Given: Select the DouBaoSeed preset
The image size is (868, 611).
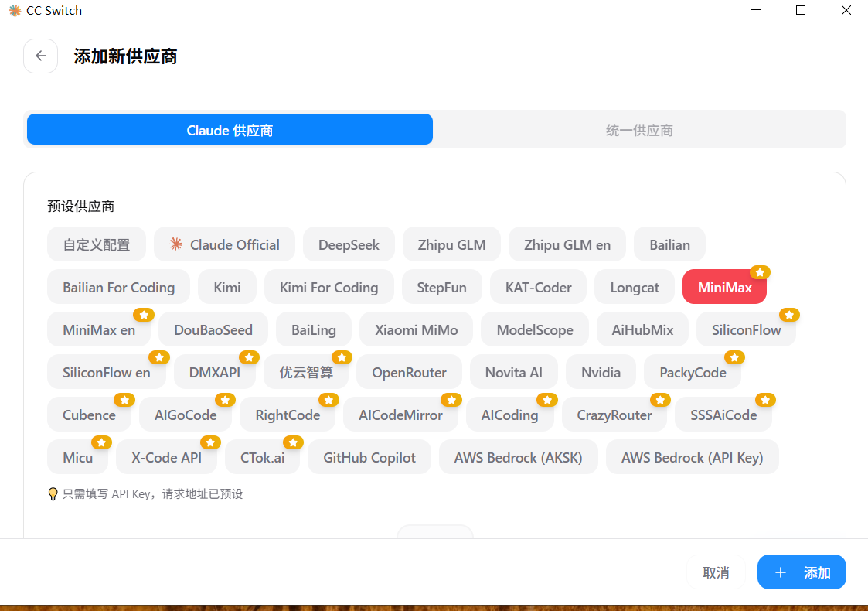Looking at the screenshot, I should (x=213, y=329).
